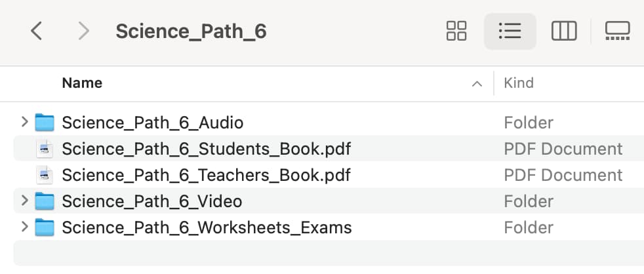This screenshot has width=644, height=274.
Task: Expand the Science_Path_6_Worksheets_Exams folder chevron
Action: tap(25, 227)
